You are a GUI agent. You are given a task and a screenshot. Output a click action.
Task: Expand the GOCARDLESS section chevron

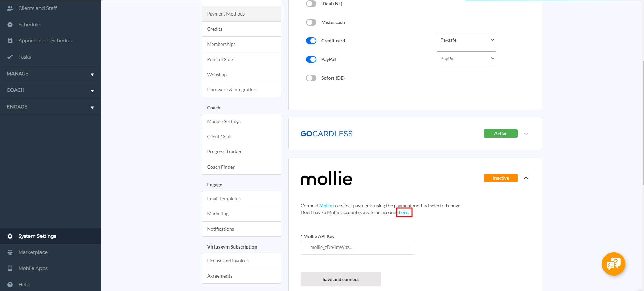click(526, 134)
